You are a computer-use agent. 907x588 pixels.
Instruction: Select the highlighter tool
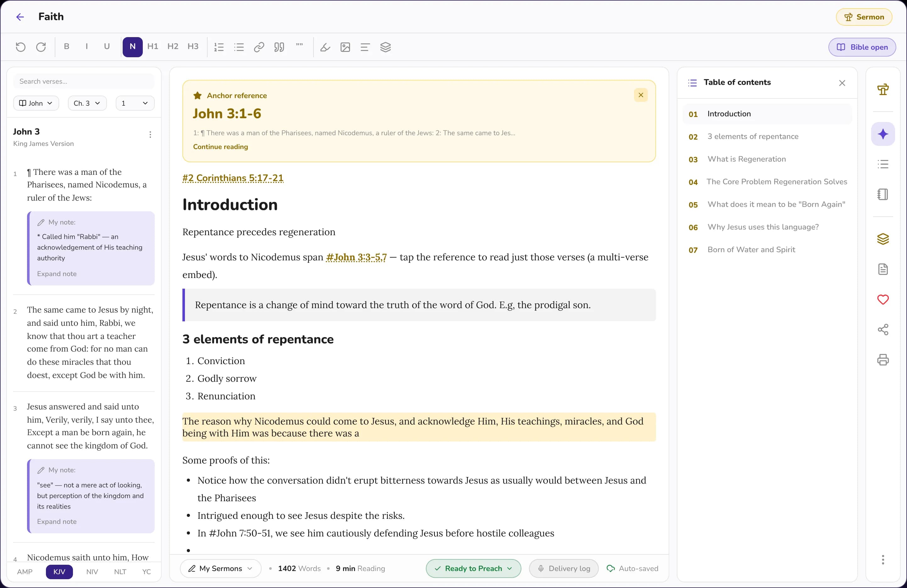point(325,47)
